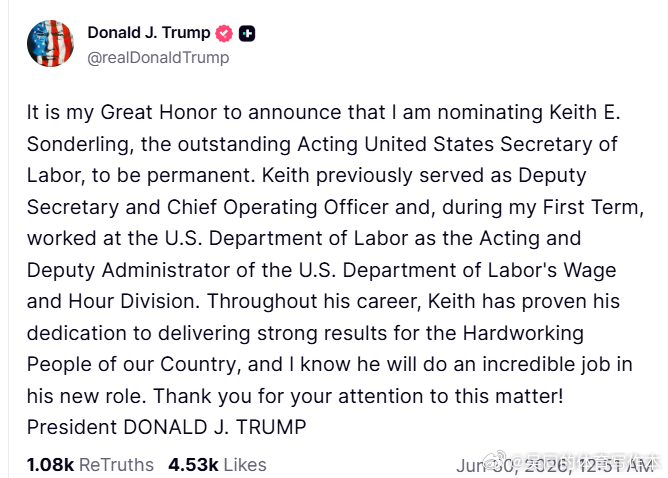The height and width of the screenshot is (478, 668).
Task: View the 4.53k Likes count
Action: coord(193,465)
